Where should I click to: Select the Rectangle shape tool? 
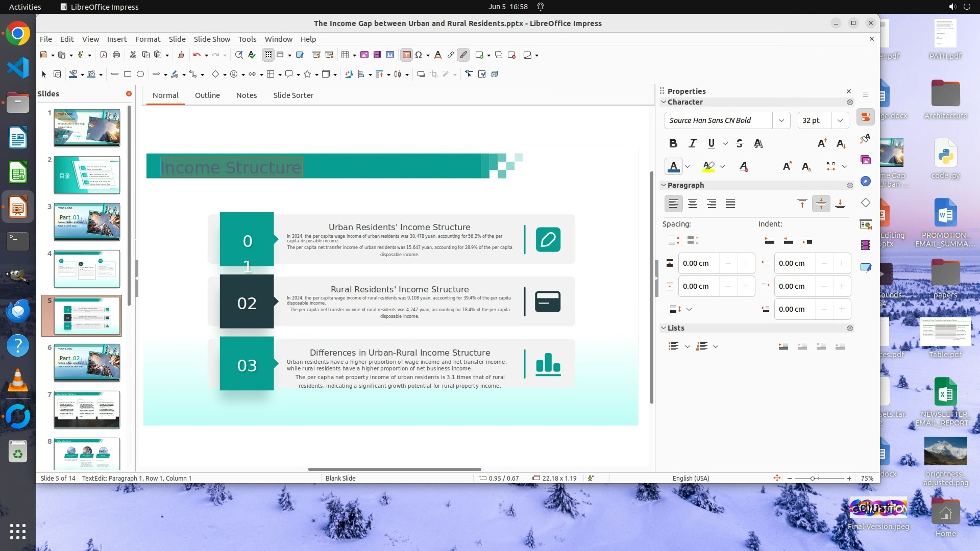click(128, 74)
